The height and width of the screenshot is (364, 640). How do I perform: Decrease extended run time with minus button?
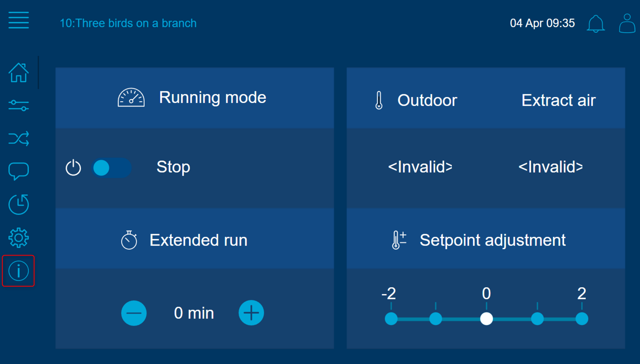pos(134,313)
